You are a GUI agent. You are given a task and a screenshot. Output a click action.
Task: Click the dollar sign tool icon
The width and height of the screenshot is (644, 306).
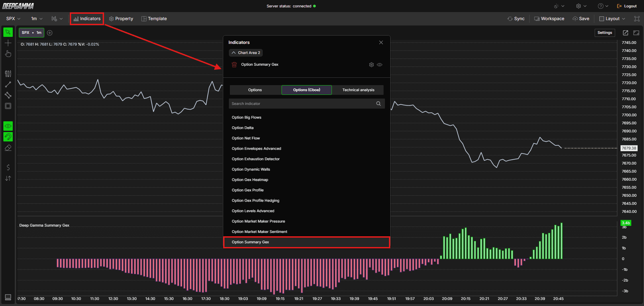tap(8, 167)
